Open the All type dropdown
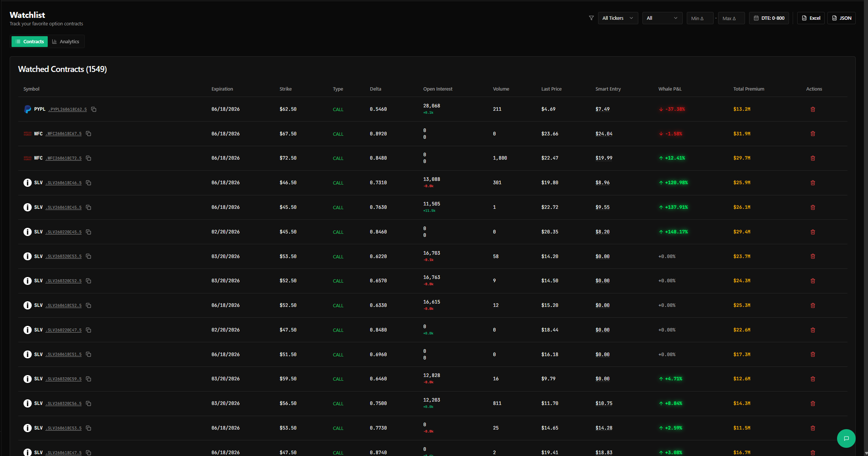This screenshot has width=868, height=456. (x=662, y=18)
